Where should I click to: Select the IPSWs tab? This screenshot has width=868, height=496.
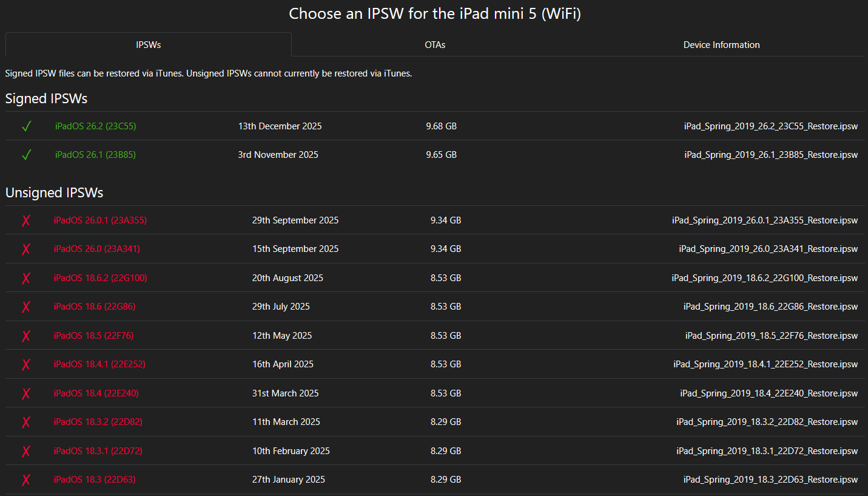tap(149, 45)
